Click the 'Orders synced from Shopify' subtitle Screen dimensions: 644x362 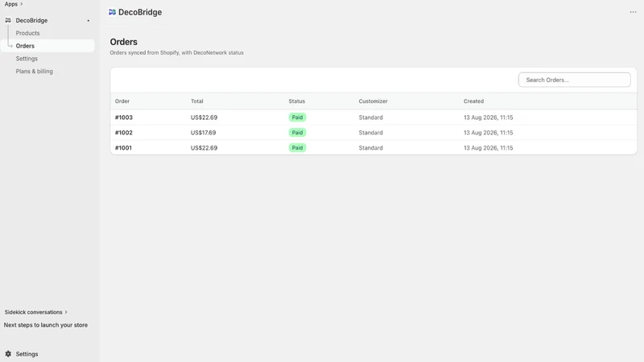(x=176, y=53)
